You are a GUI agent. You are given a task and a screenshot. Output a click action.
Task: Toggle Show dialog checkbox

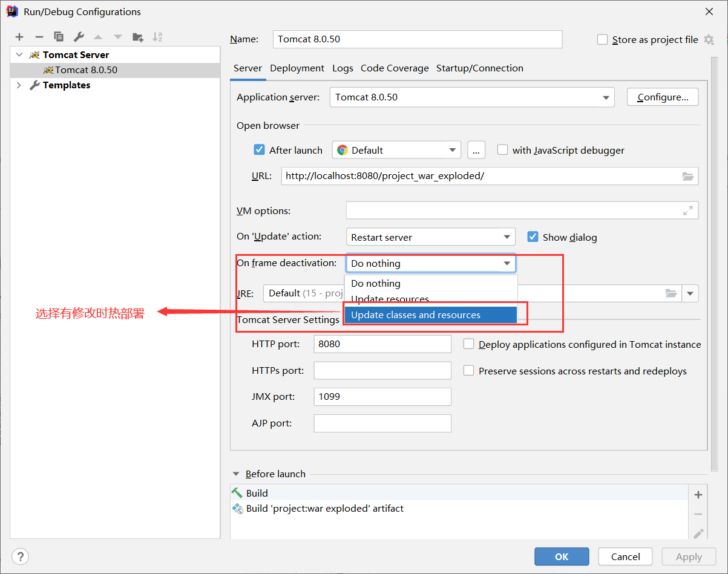coord(533,237)
